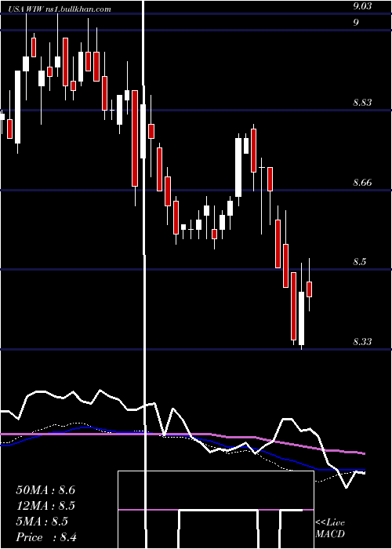Image resolution: width=392 pixels, height=549 pixels.
Task: Click the last red candlestick near 8.5
Action: [x=310, y=289]
